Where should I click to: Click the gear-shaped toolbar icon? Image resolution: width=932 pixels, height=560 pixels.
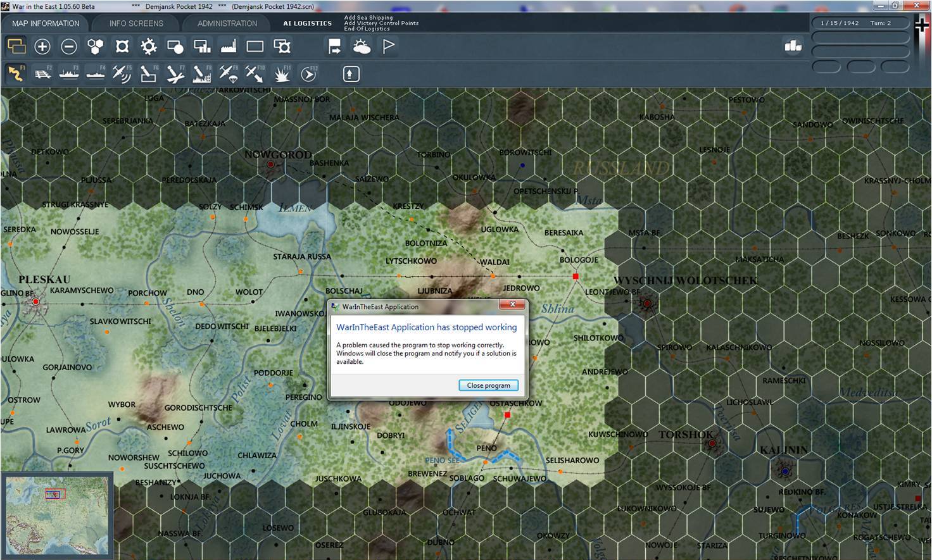click(x=149, y=46)
